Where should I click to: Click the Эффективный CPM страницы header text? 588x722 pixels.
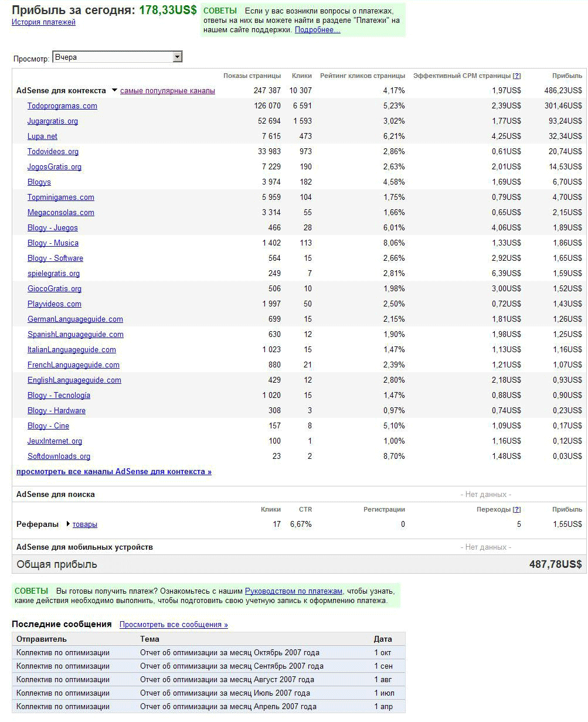pyautogui.click(x=461, y=76)
